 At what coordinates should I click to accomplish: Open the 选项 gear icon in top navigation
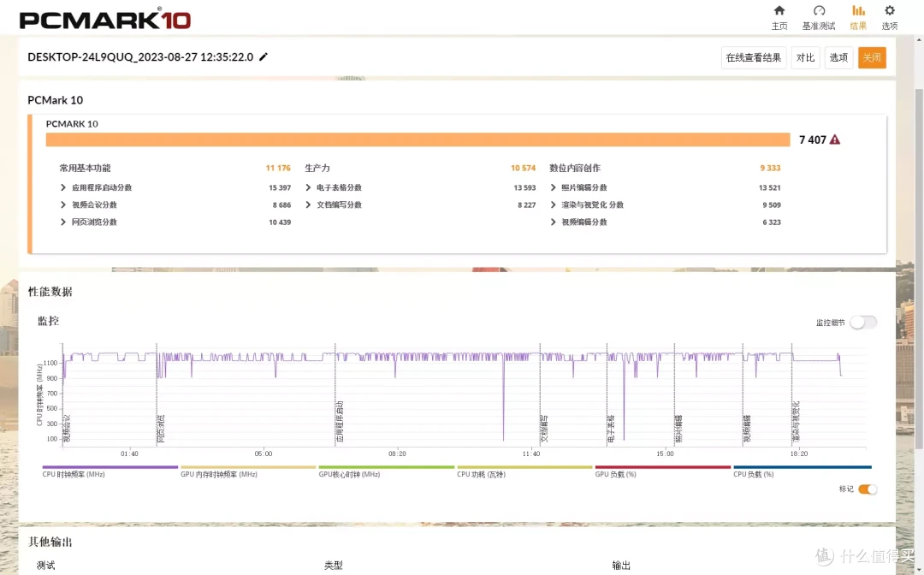[889, 10]
